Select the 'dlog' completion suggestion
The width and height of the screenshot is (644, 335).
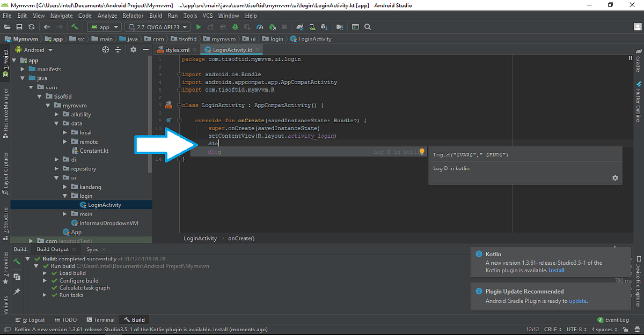214,152
